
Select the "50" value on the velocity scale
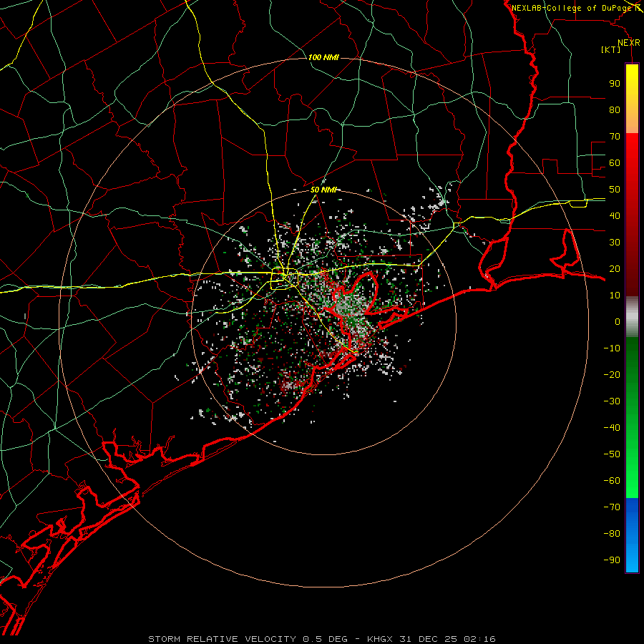(x=615, y=190)
